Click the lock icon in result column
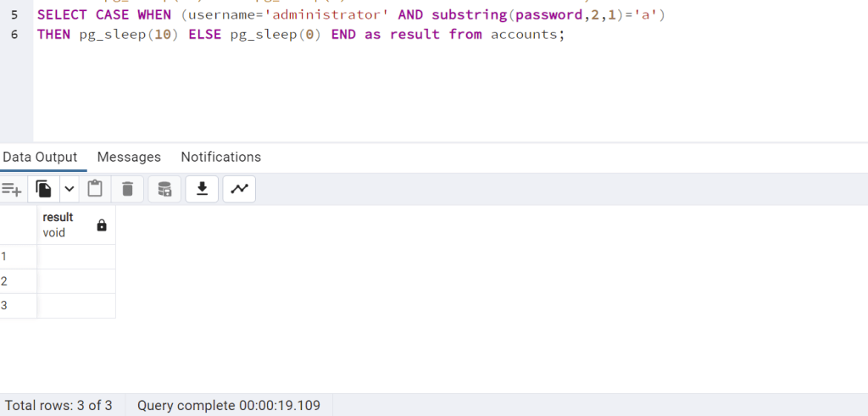This screenshot has height=416, width=868. point(102,225)
